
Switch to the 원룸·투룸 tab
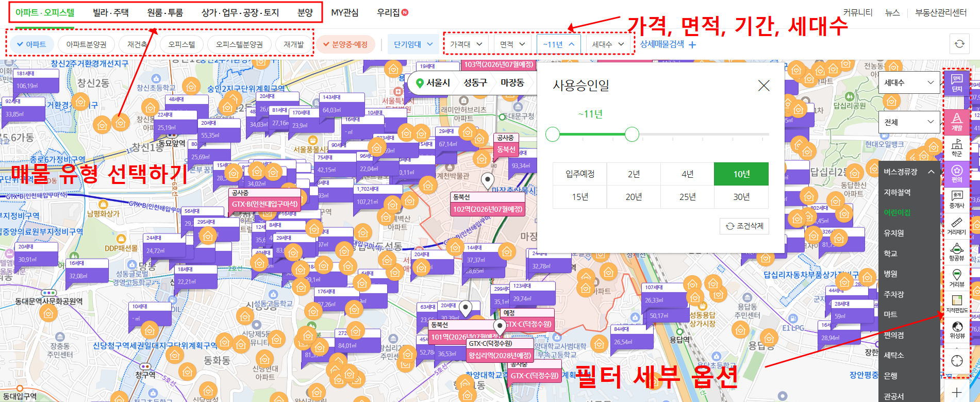[x=165, y=12]
